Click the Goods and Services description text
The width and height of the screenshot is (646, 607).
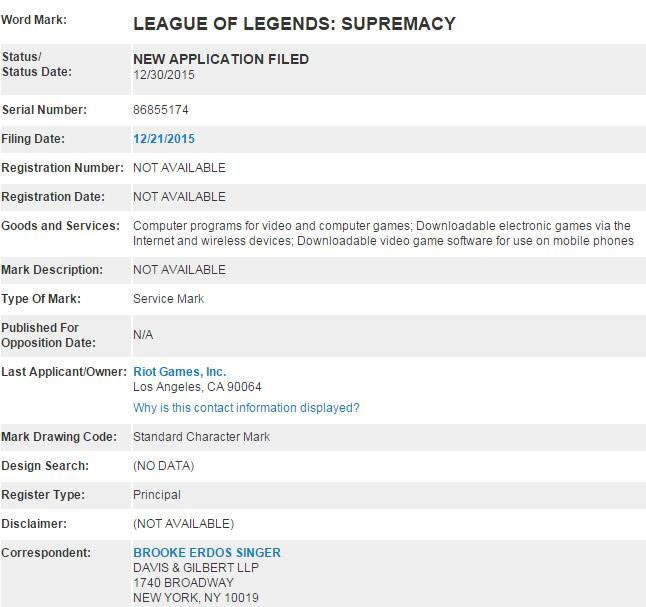pos(383,233)
